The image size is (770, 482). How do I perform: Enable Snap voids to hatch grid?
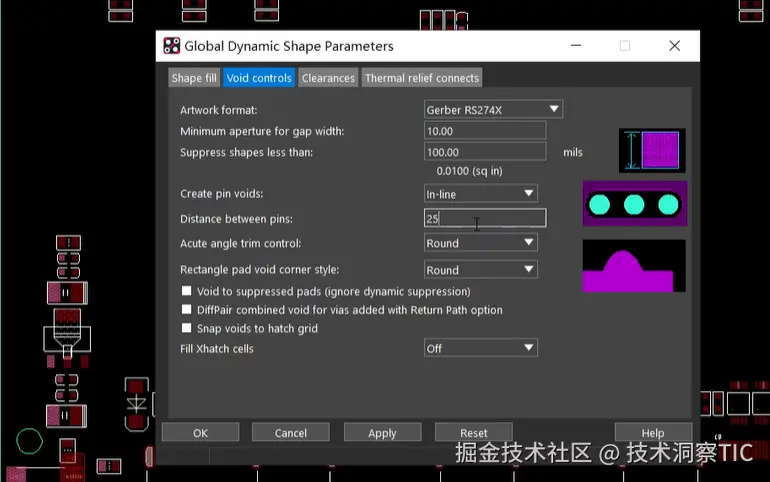click(x=187, y=328)
